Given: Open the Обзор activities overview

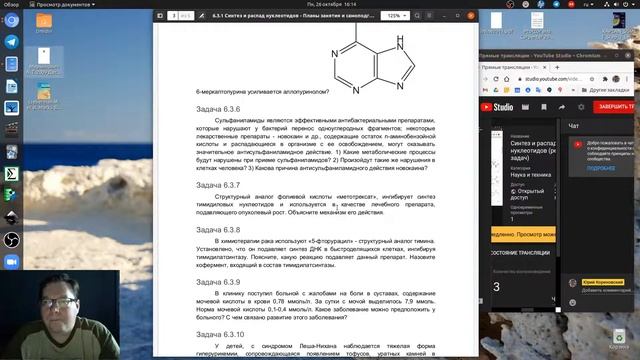Looking at the screenshot, I should [11, 4].
